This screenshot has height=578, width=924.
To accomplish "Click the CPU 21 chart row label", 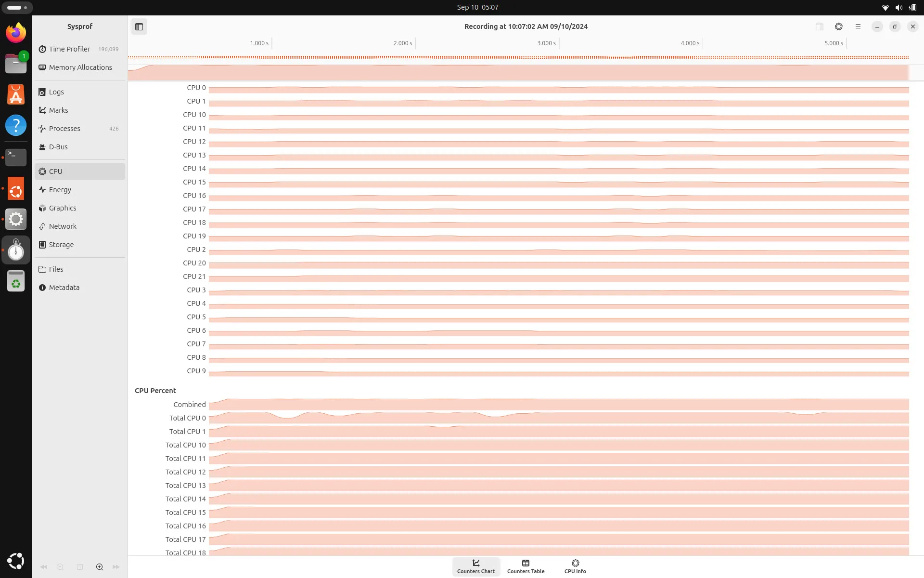I will [x=194, y=276].
